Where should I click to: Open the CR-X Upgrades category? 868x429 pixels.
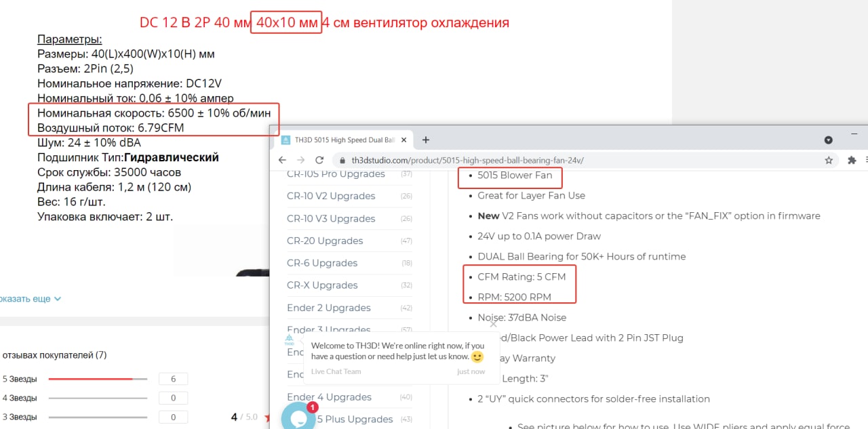(322, 285)
